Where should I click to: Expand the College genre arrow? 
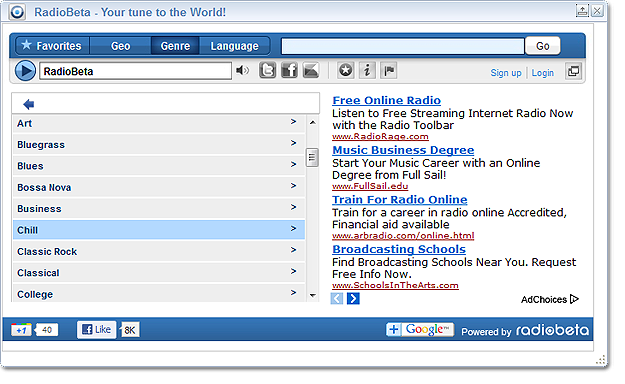pos(293,293)
